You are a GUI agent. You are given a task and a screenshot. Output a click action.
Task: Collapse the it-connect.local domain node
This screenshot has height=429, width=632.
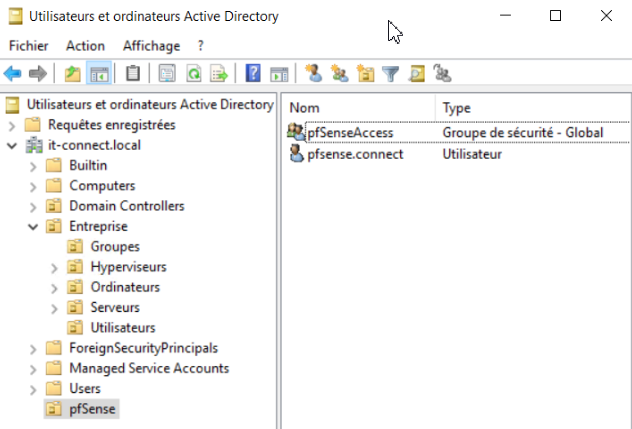point(12,146)
